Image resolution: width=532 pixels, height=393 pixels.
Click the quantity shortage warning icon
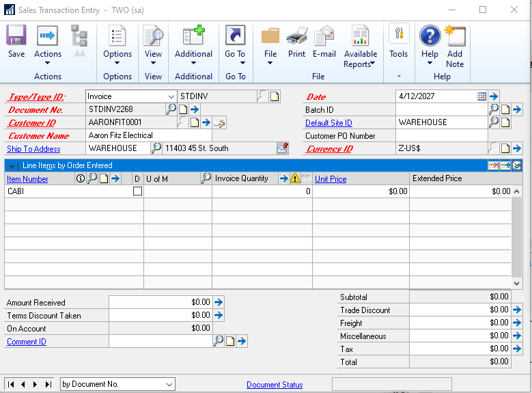coord(295,178)
